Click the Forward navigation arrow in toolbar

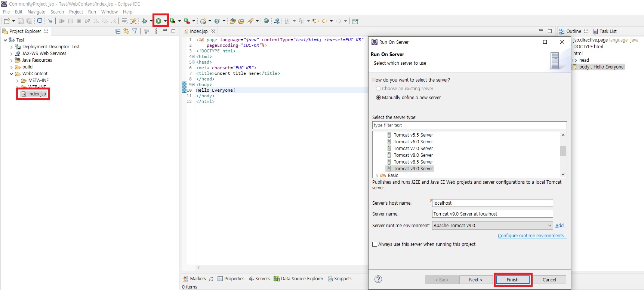(x=339, y=21)
